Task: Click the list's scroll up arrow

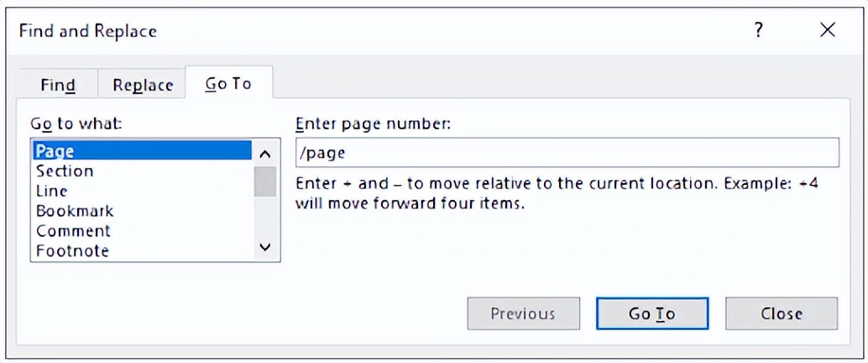Action: (x=265, y=154)
